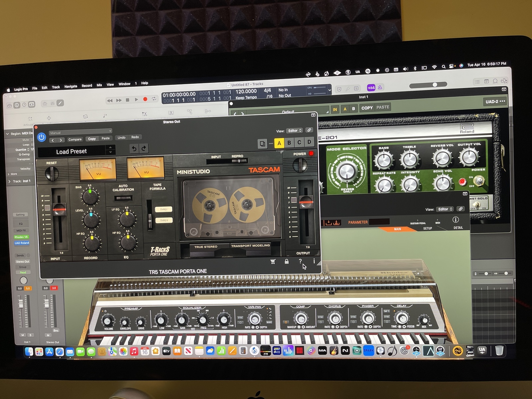Image resolution: width=532 pixels, height=399 pixels.
Task: Switch to the MAIN tab in Rhodes plugin
Action: coord(398,229)
